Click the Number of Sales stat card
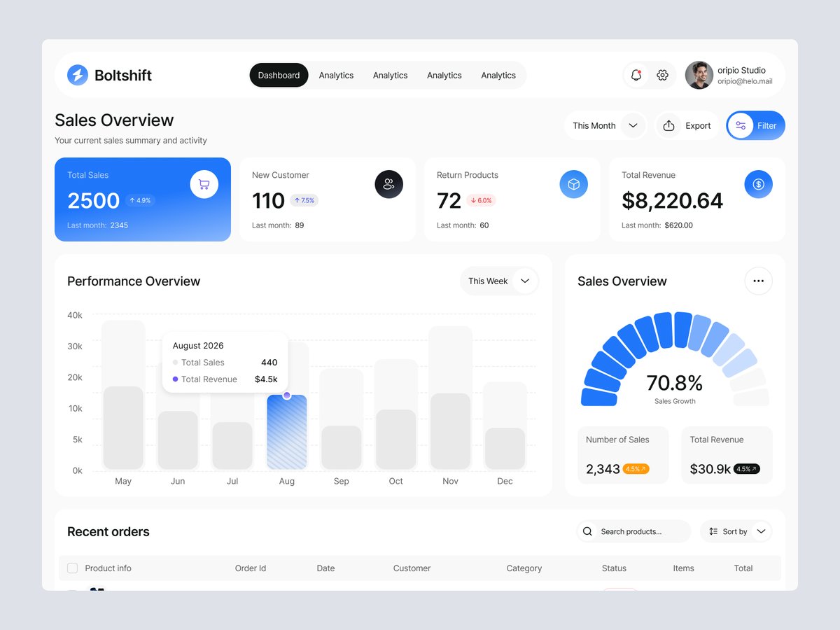 [623, 455]
